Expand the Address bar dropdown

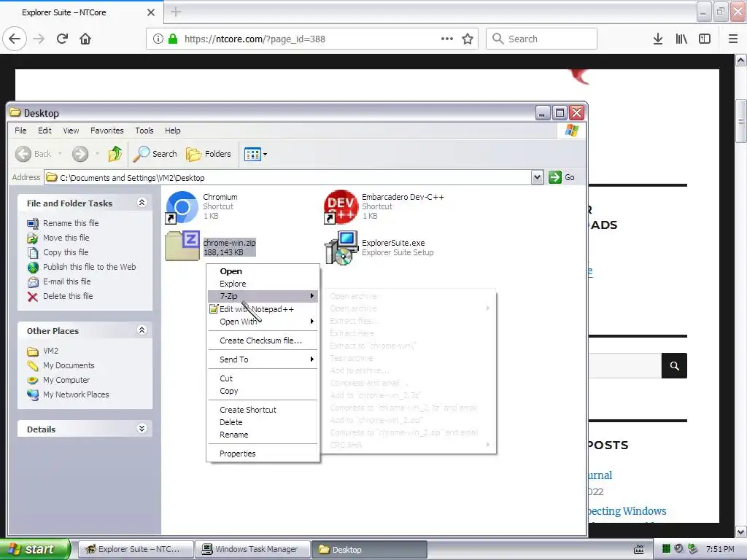[537, 178]
